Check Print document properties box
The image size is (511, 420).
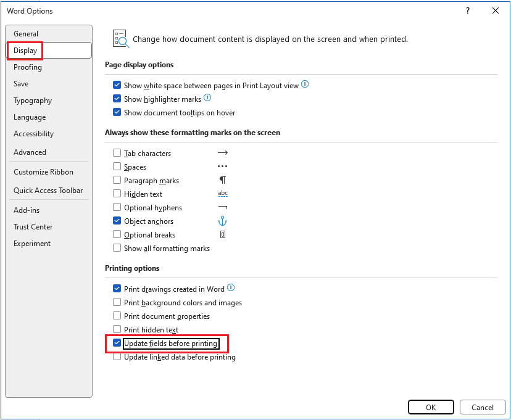coord(117,316)
